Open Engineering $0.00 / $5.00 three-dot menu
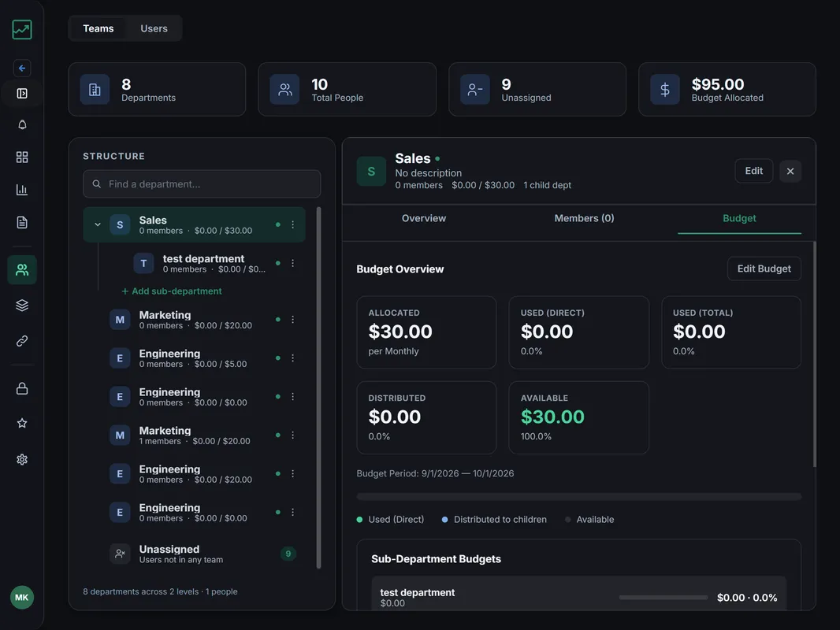The width and height of the screenshot is (840, 630). 292,358
